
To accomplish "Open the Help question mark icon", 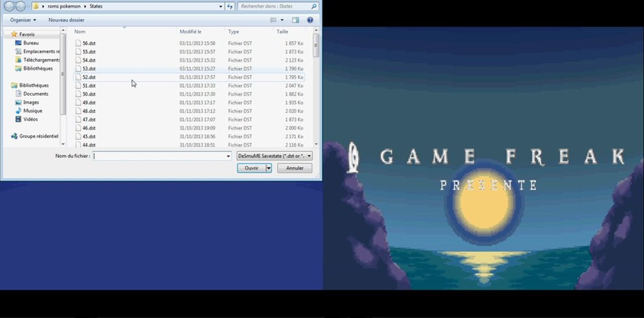I will [x=310, y=20].
